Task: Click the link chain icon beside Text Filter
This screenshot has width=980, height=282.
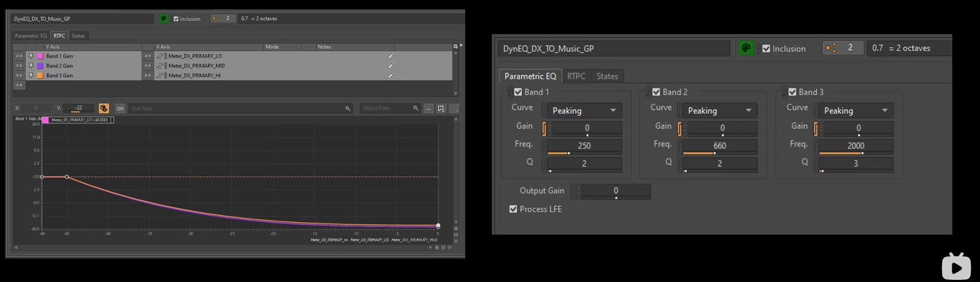Action: pyautogui.click(x=120, y=108)
